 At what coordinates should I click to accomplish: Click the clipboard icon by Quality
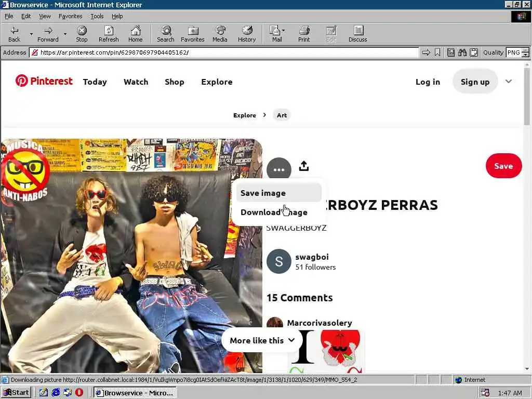point(474,52)
